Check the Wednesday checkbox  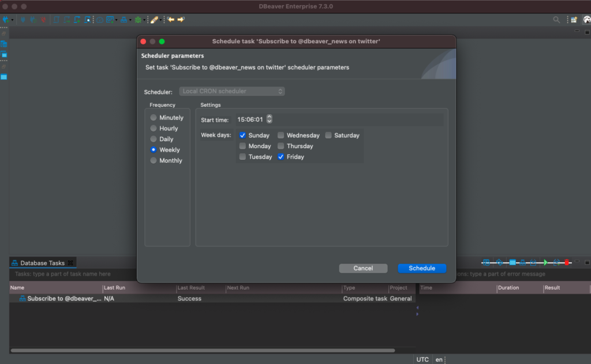[x=281, y=136]
